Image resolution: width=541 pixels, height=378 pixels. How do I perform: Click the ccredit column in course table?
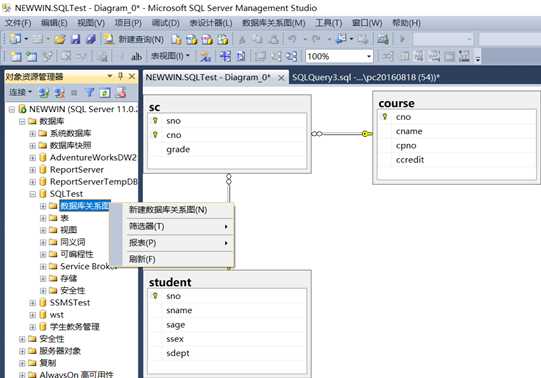click(410, 160)
